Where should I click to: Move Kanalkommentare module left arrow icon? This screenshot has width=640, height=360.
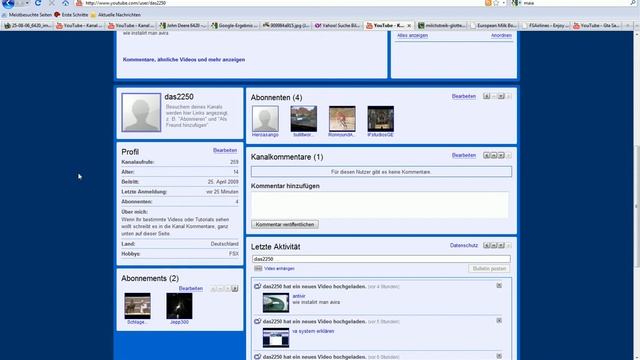click(x=487, y=156)
